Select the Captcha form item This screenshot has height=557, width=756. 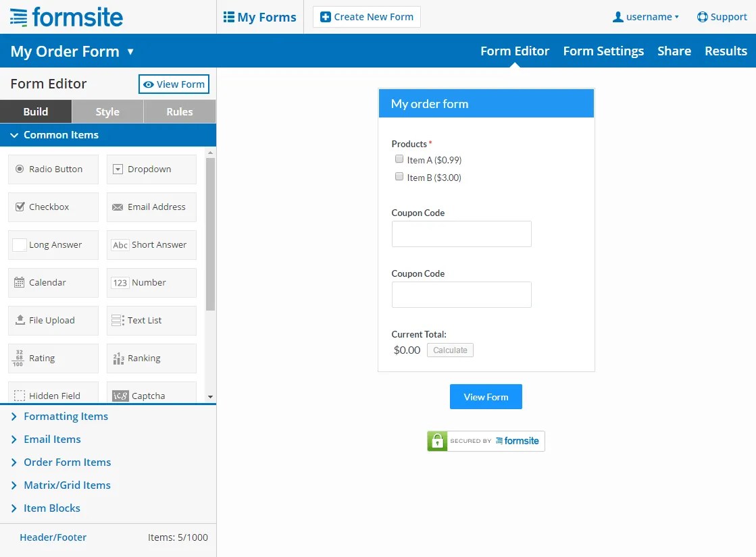click(151, 394)
